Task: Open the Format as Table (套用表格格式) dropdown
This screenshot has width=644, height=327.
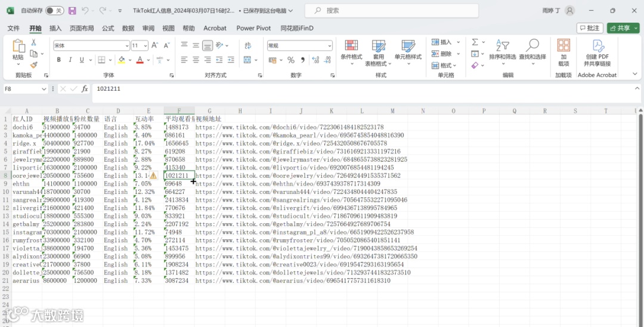Action: (378, 53)
